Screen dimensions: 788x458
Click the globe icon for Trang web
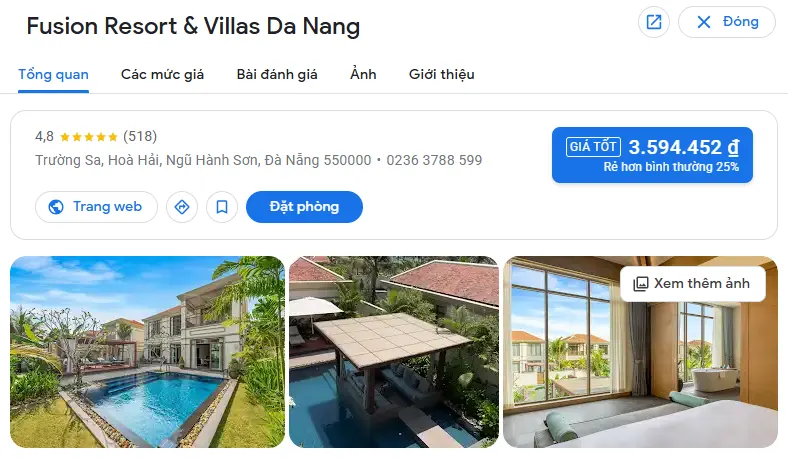56,207
